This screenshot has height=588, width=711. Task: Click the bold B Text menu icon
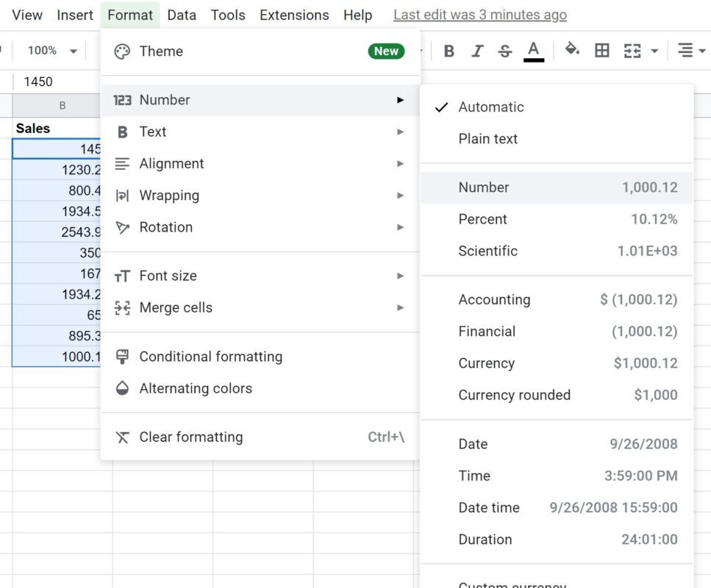(123, 132)
